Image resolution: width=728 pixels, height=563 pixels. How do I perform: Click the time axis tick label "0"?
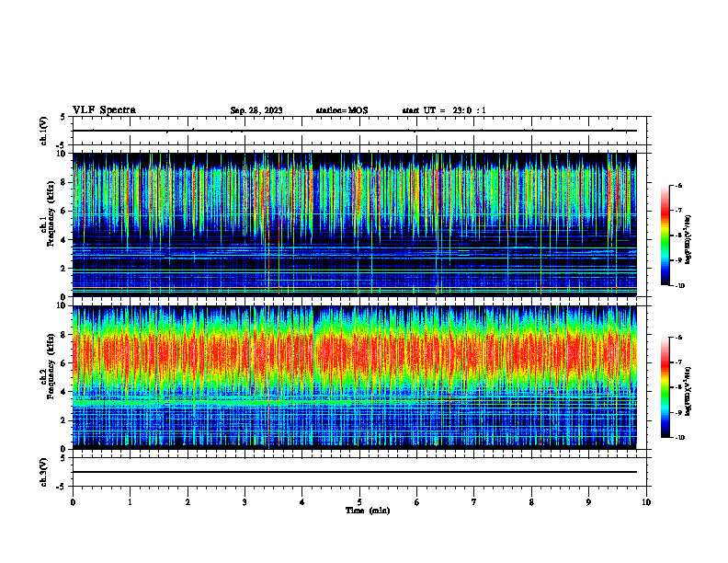(x=73, y=502)
